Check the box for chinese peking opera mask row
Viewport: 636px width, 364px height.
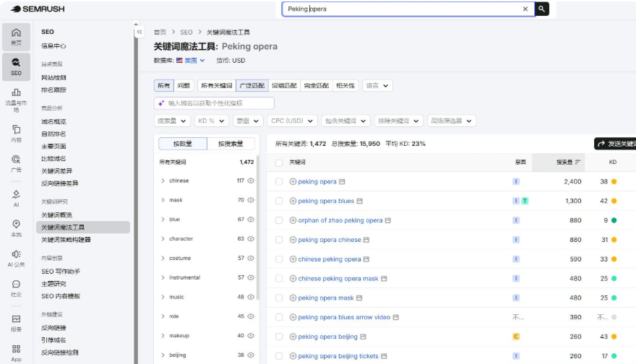point(279,279)
